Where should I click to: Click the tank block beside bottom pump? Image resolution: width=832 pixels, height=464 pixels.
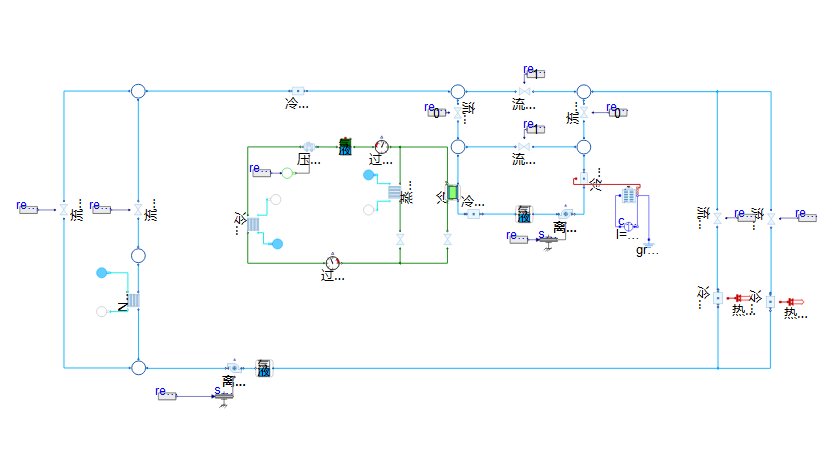(x=264, y=367)
